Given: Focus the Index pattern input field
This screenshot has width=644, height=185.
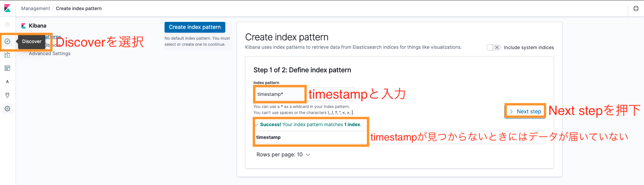Looking at the screenshot, I should [x=280, y=94].
